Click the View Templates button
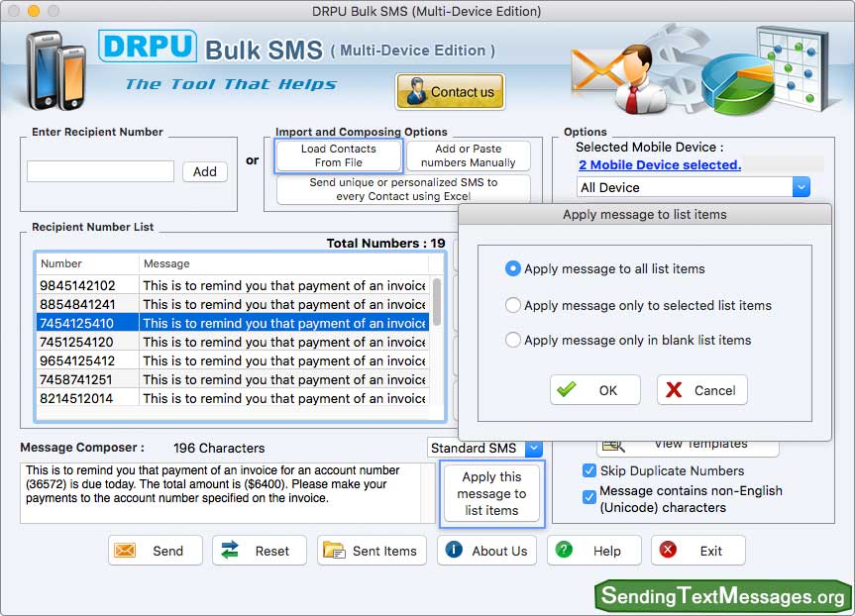 (689, 446)
